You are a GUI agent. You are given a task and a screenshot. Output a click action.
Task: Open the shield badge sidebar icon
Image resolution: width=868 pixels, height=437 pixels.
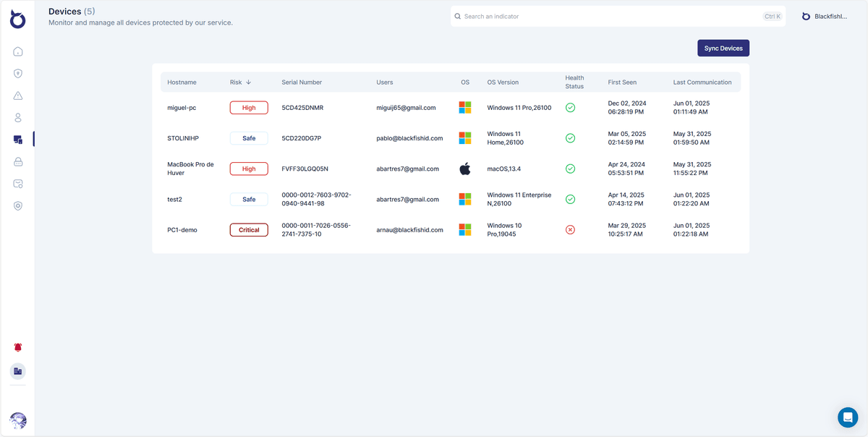click(18, 205)
